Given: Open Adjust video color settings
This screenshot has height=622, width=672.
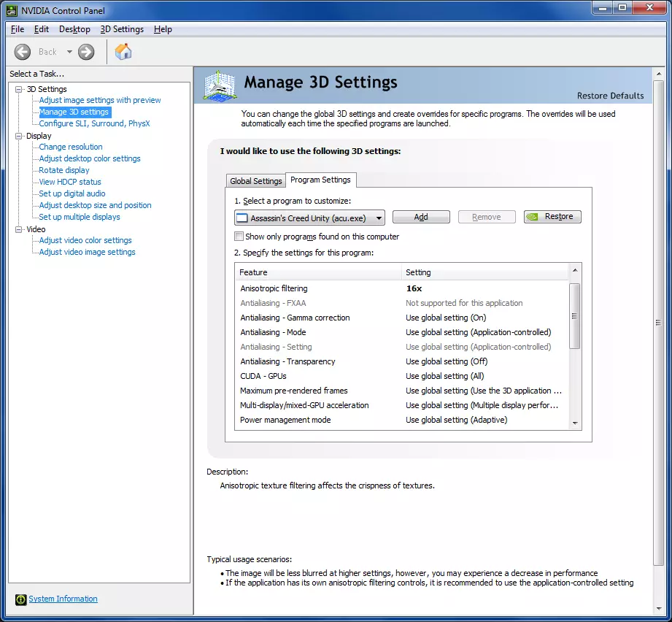Looking at the screenshot, I should pyautogui.click(x=85, y=240).
